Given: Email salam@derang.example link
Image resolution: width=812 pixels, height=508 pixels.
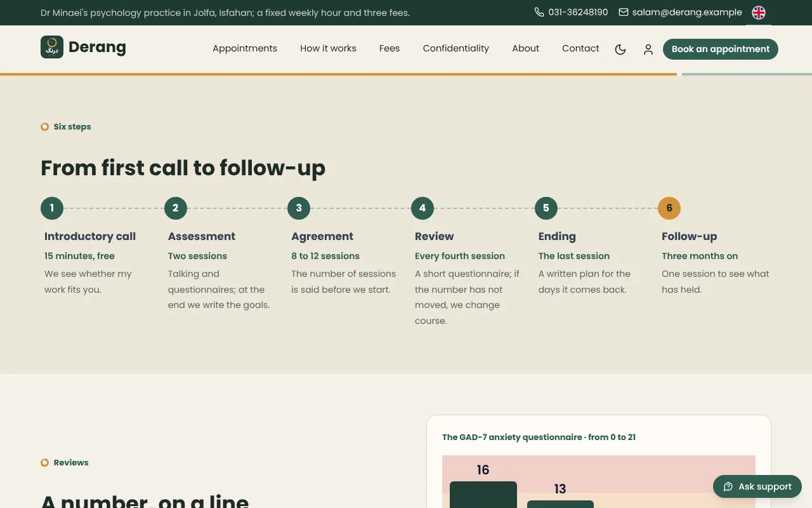Looking at the screenshot, I should pos(687,12).
